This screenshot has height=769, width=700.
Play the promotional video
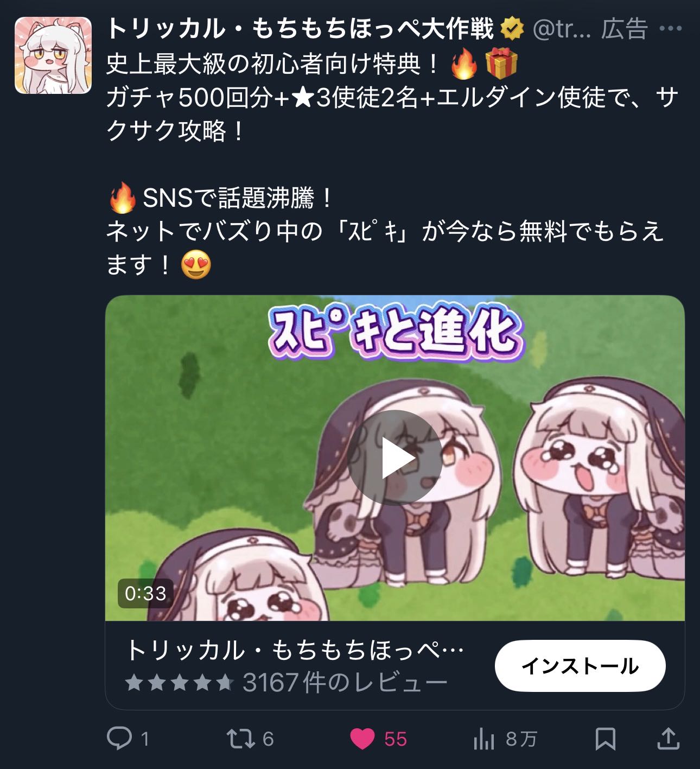click(395, 458)
